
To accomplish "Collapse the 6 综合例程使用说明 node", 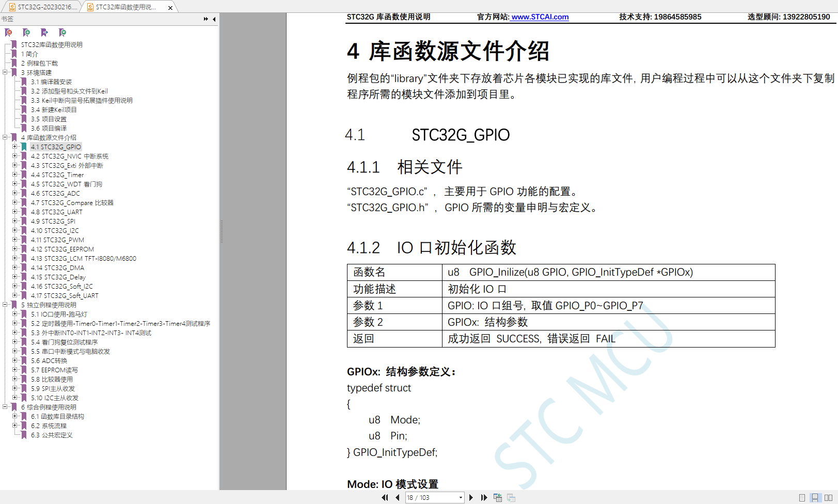I will click(x=5, y=407).
